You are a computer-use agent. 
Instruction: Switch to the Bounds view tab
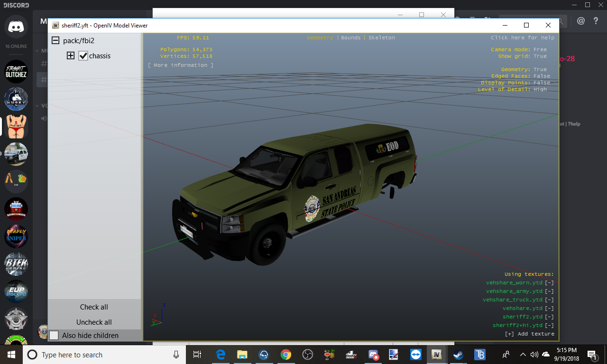click(351, 37)
